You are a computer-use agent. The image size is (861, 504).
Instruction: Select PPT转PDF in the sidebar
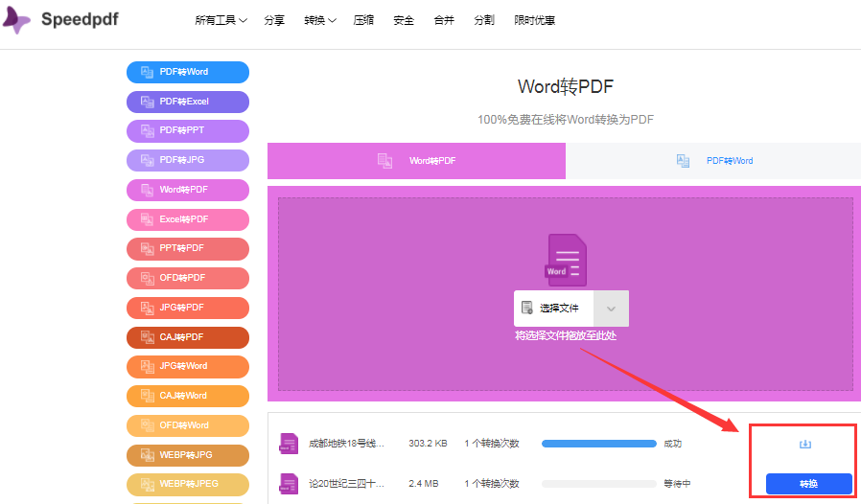pyautogui.click(x=188, y=249)
